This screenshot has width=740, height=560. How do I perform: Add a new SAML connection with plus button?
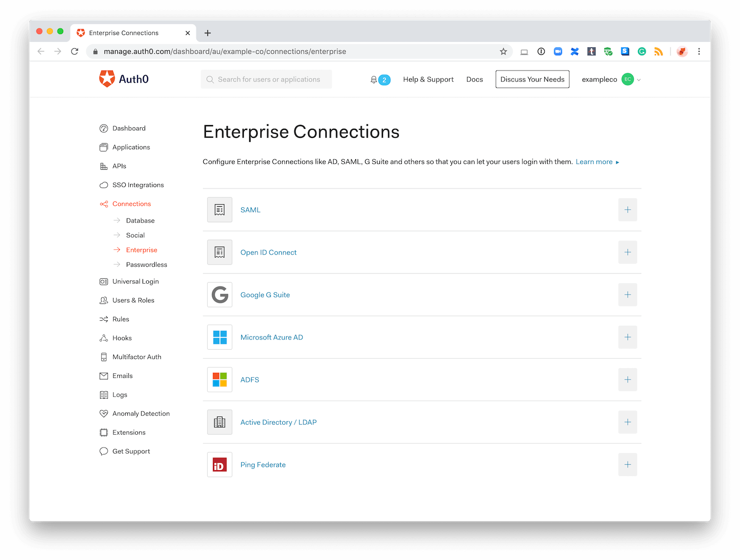[627, 210]
